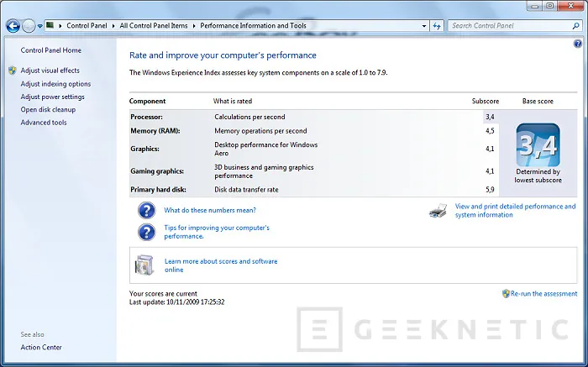Viewport: 588px width, 367px height.
Task: Open Tips for improving your computer's performance
Action: [217, 232]
